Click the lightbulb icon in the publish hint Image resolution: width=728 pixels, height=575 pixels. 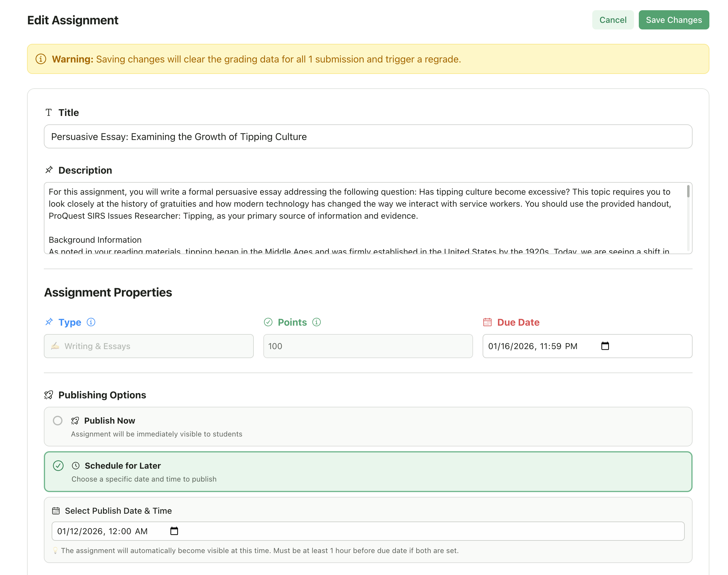(55, 550)
